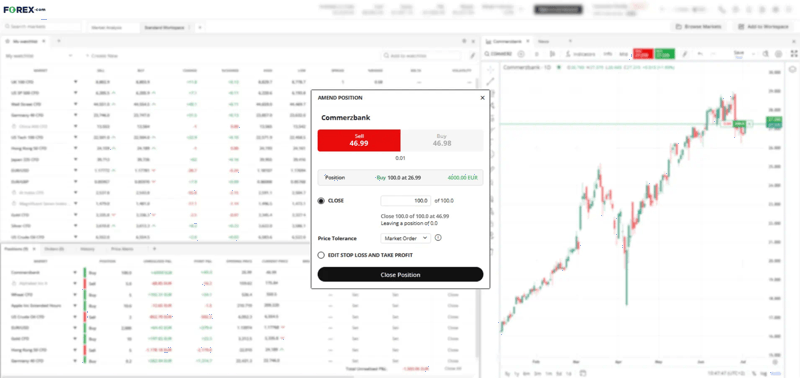Viewport: 800px width, 378px height.
Task: Open the chart bar style icon
Action: pos(553,54)
